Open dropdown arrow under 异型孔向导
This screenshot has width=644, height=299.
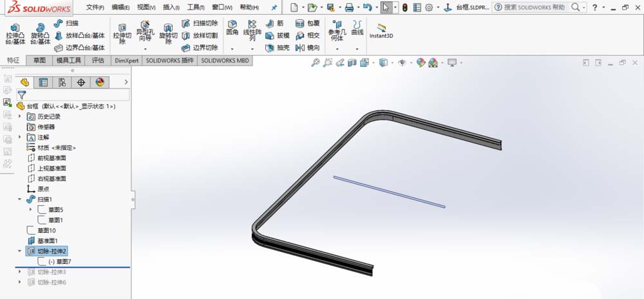pos(144,49)
